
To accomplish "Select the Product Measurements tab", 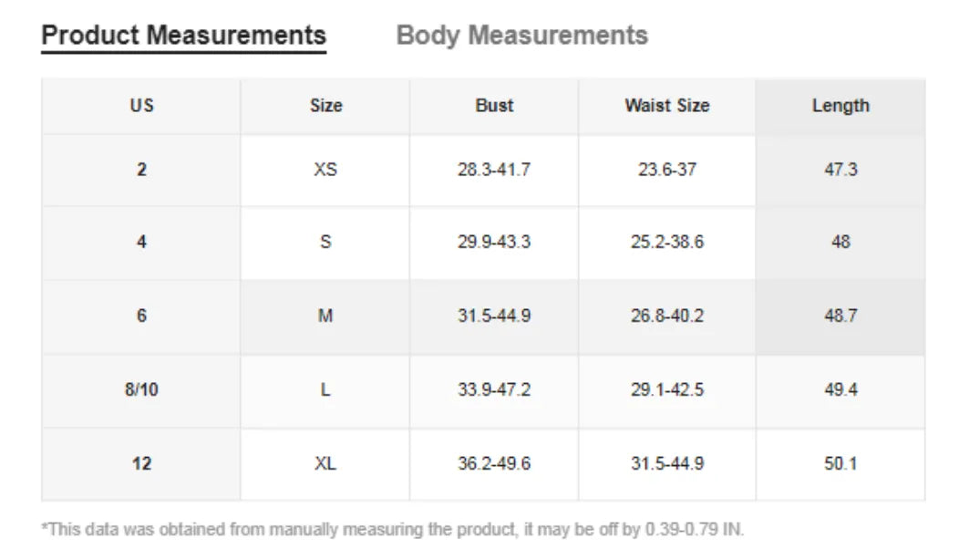I will (x=184, y=36).
